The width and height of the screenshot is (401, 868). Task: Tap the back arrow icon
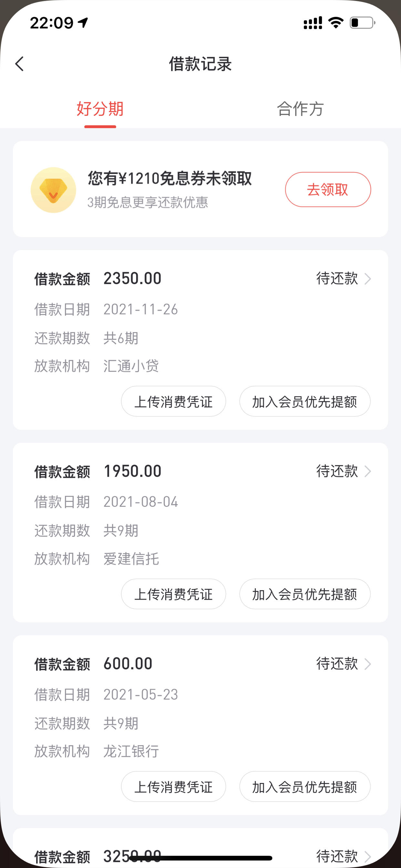click(x=20, y=64)
